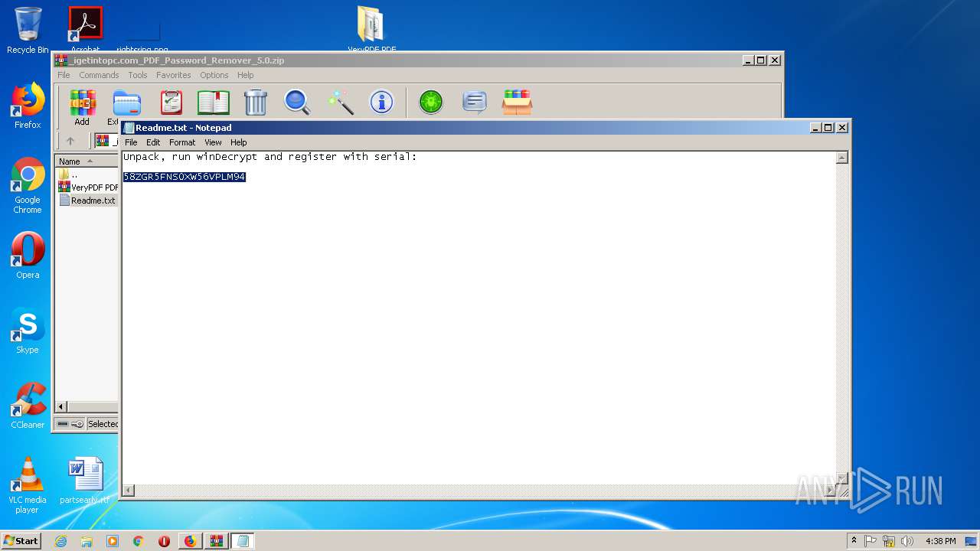This screenshot has height=551, width=980.
Task: Open Windows Explorer from taskbar
Action: pos(87,541)
